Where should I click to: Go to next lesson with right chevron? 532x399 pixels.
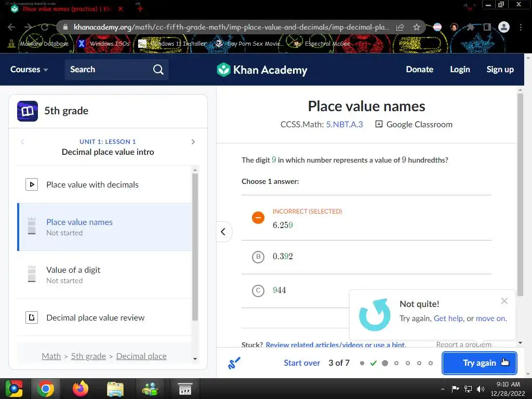[193, 142]
